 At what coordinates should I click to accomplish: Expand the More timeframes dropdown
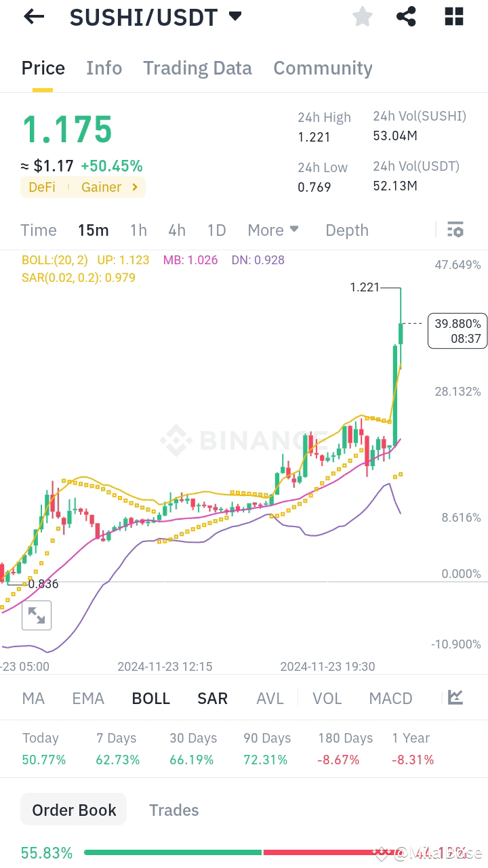[272, 230]
